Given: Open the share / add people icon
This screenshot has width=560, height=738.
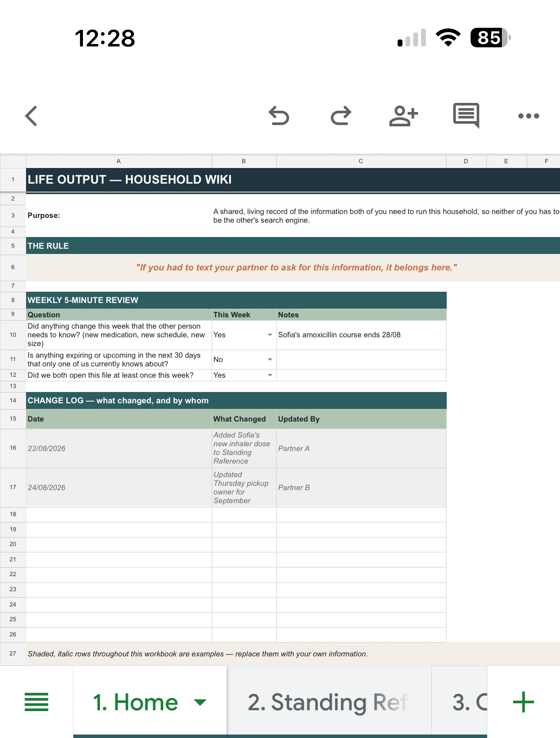Looking at the screenshot, I should [403, 116].
